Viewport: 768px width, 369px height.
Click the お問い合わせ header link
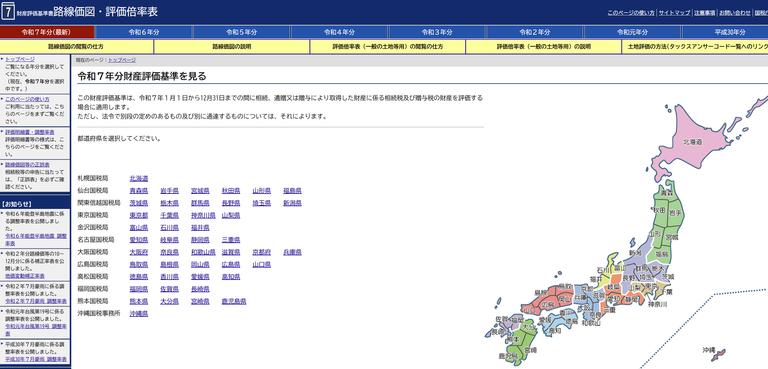tap(735, 13)
